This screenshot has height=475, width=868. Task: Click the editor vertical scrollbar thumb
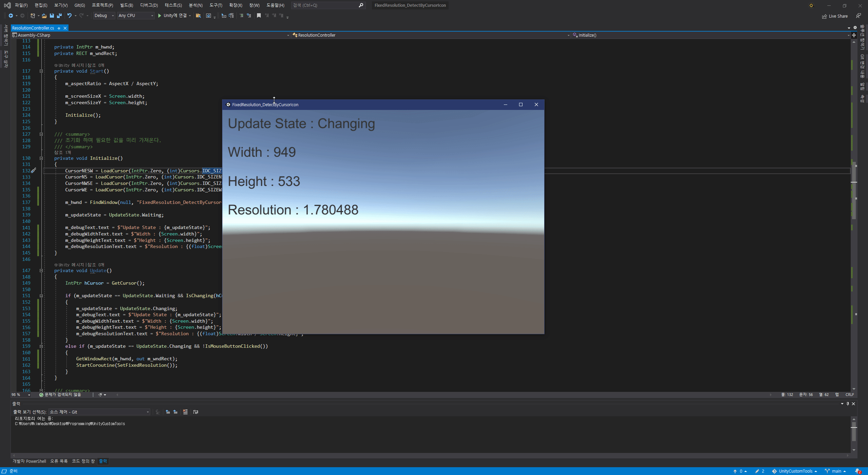pyautogui.click(x=854, y=190)
